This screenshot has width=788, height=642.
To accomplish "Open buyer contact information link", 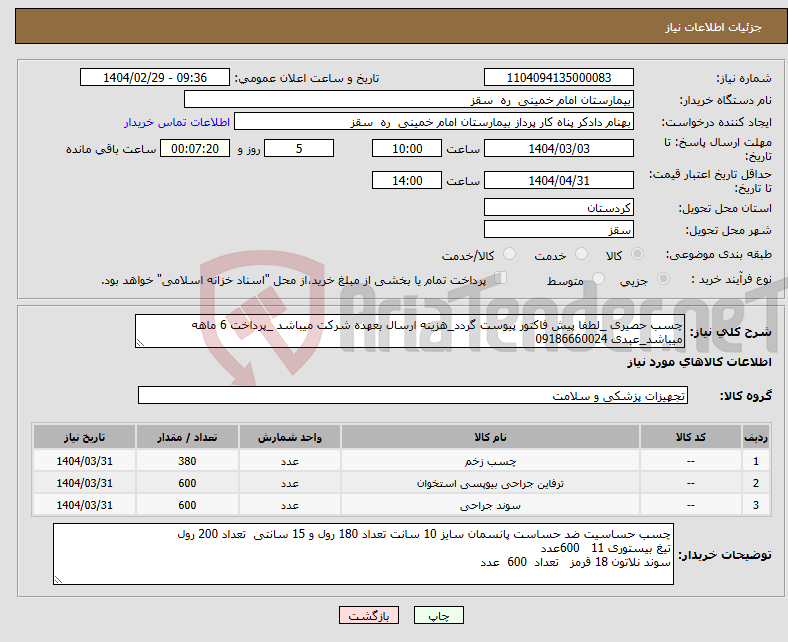I will pos(177,122).
